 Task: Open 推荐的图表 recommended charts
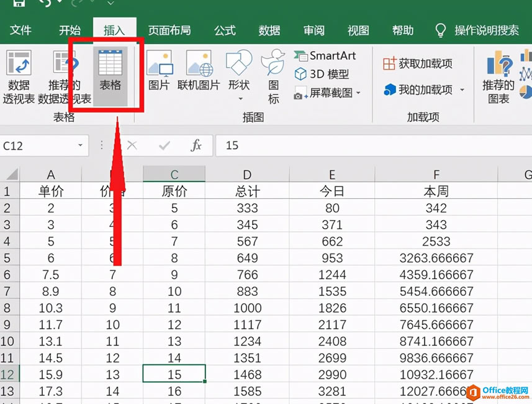click(x=498, y=78)
